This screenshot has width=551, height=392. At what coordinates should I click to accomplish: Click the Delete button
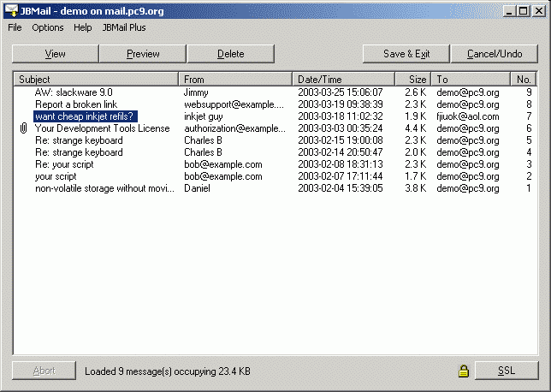click(x=230, y=54)
